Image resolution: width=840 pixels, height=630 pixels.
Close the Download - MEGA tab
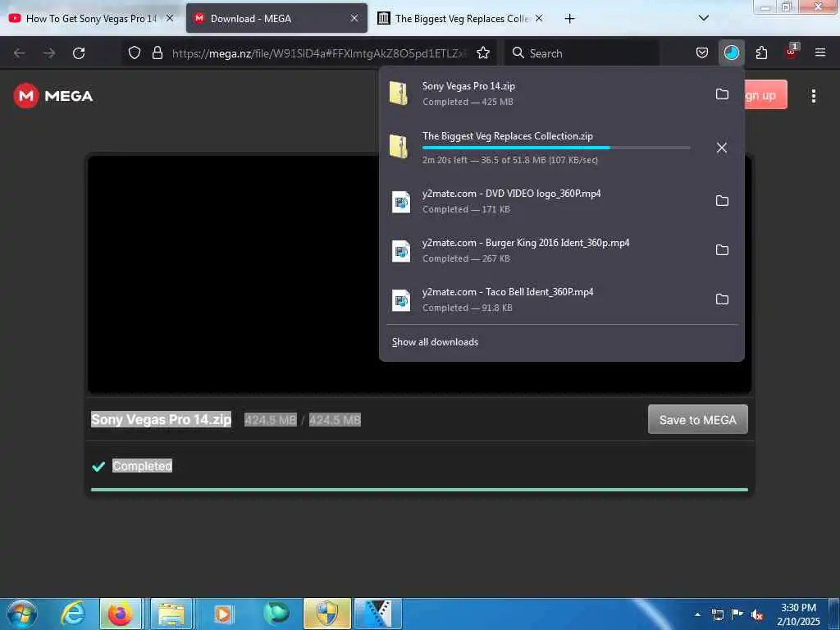(354, 18)
